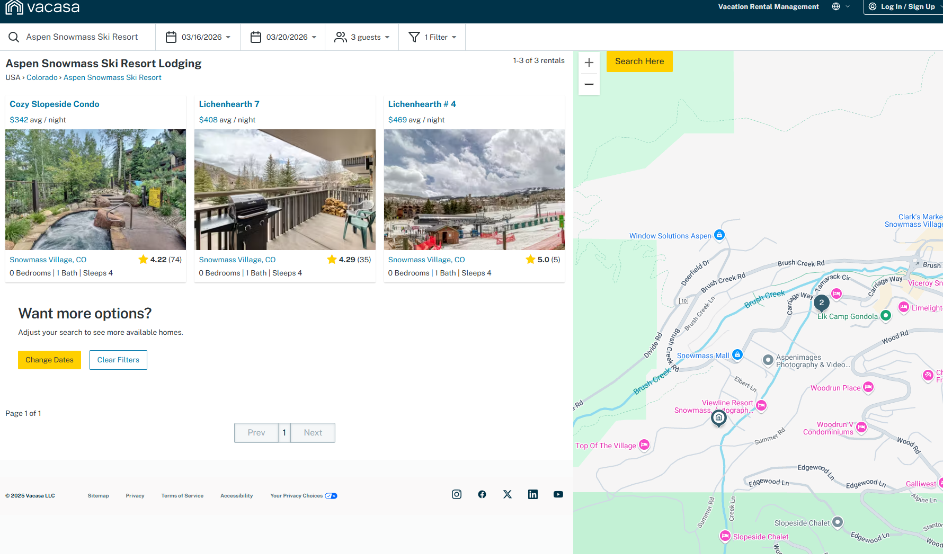The height and width of the screenshot is (560, 943).
Task: Click Elk Camp Gondola map marker
Action: point(886,316)
